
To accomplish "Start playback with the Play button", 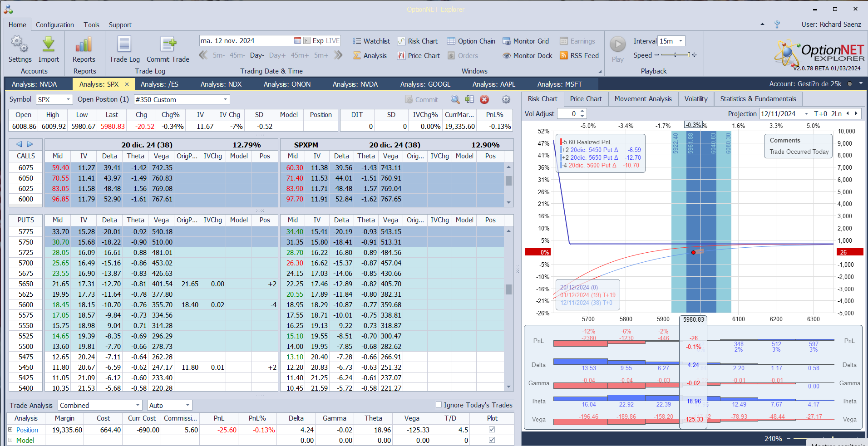I will [x=617, y=49].
